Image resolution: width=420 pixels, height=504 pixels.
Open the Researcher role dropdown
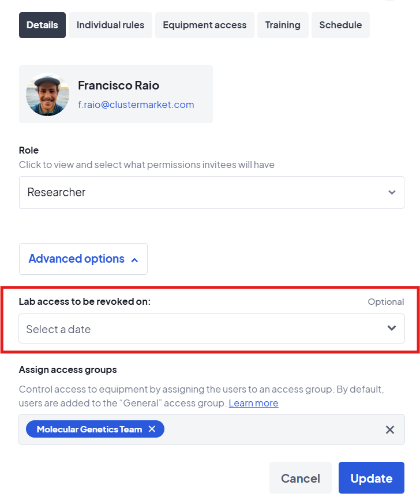[x=211, y=192]
